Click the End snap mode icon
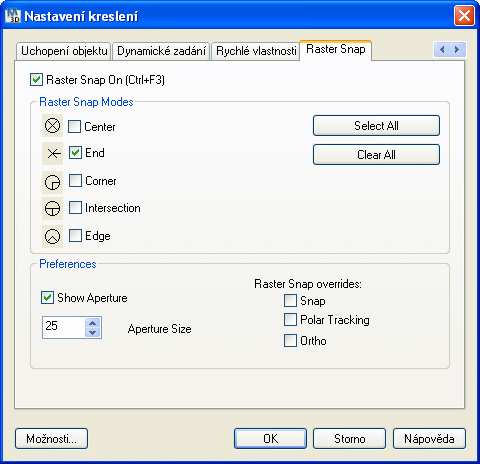Image resolution: width=480 pixels, height=464 pixels. [52, 153]
